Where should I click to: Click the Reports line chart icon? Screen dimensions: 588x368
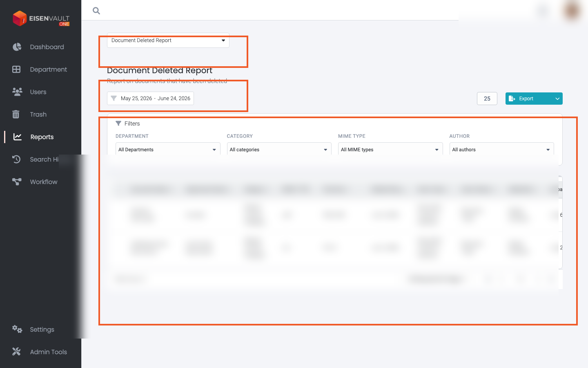click(17, 137)
